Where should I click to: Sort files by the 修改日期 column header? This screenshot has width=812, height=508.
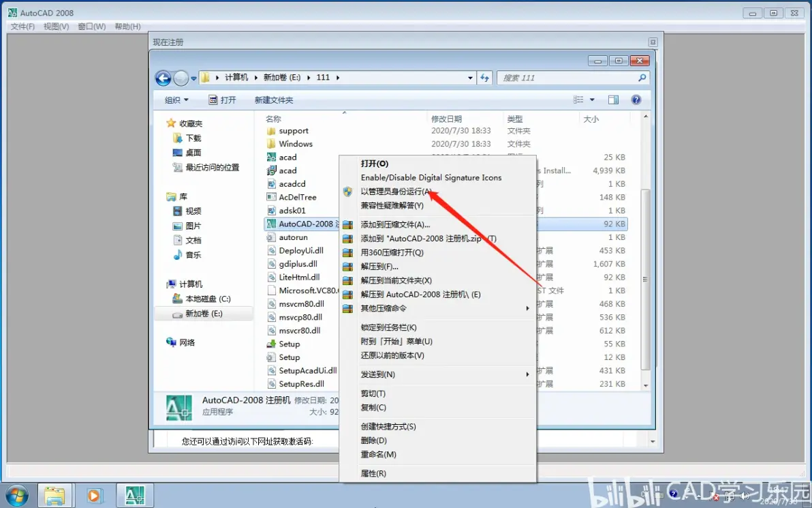446,119
